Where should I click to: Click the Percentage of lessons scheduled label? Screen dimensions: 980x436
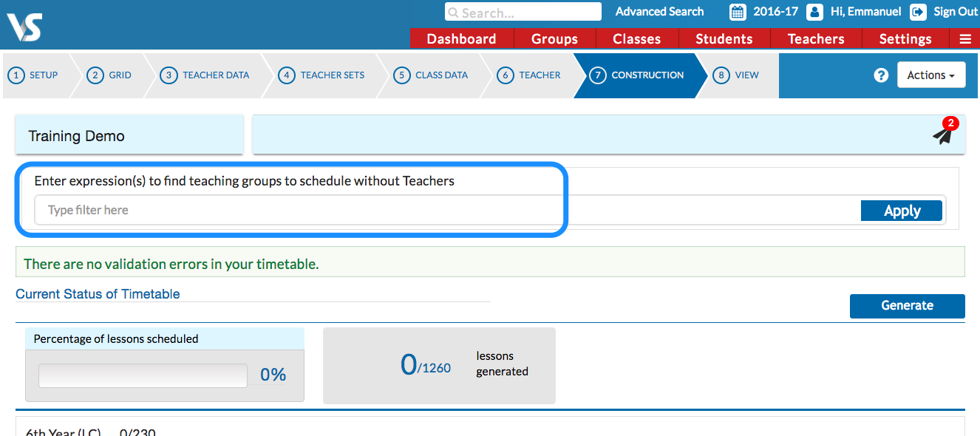[116, 339]
